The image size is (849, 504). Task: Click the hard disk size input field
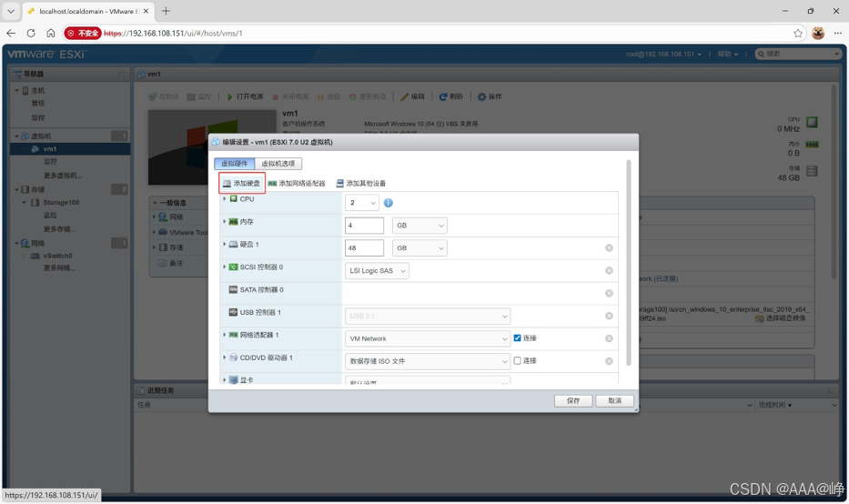(364, 248)
